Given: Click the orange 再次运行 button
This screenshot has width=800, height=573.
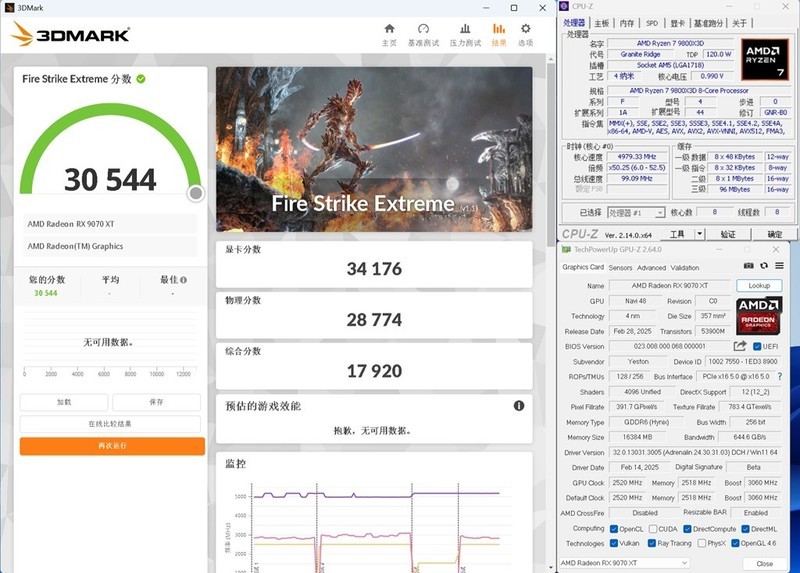Looking at the screenshot, I should coord(112,446).
